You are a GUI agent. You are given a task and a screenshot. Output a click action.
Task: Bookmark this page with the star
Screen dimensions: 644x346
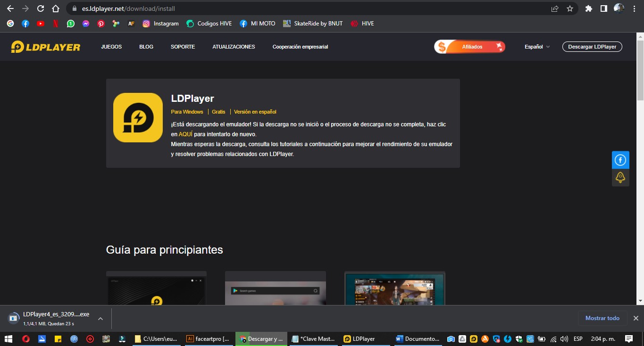[570, 8]
